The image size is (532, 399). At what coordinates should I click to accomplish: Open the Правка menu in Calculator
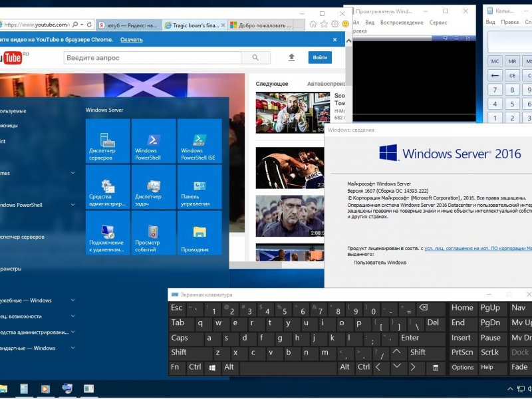tap(509, 22)
